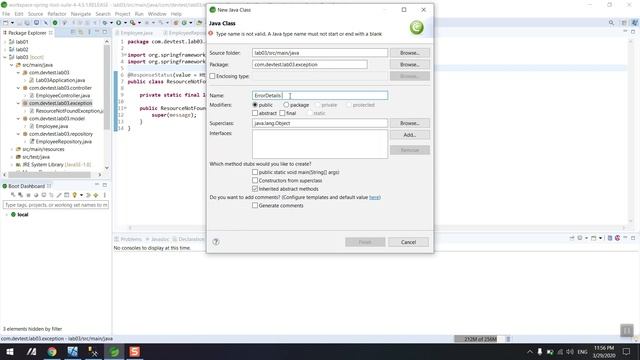Enable public static void main stub checkbox

[255, 172]
